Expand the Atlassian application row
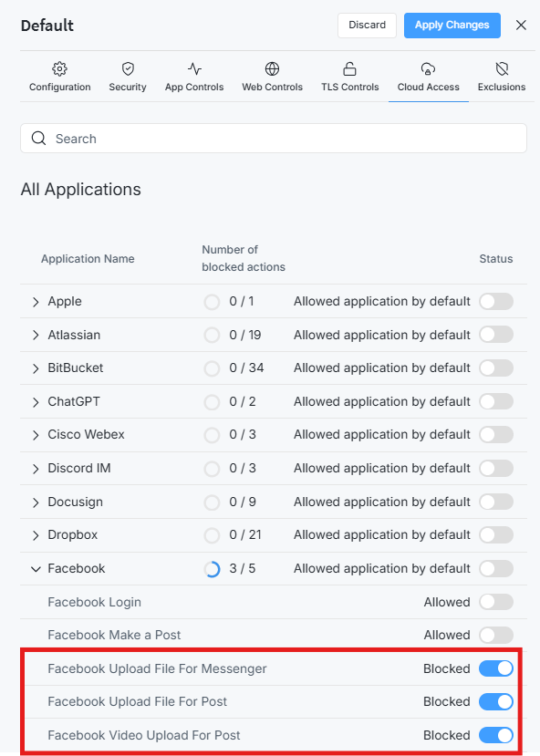 tap(36, 335)
